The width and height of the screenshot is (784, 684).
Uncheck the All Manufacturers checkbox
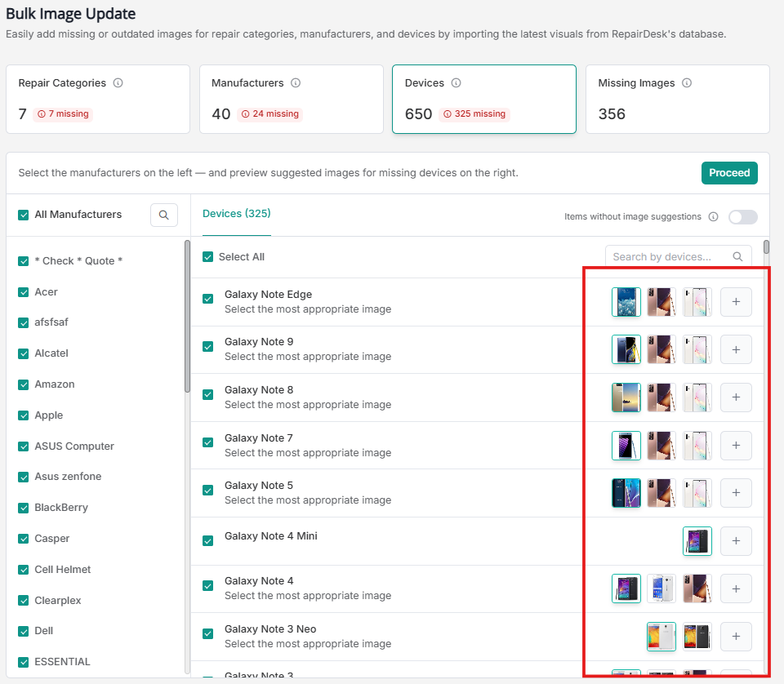pyautogui.click(x=24, y=215)
